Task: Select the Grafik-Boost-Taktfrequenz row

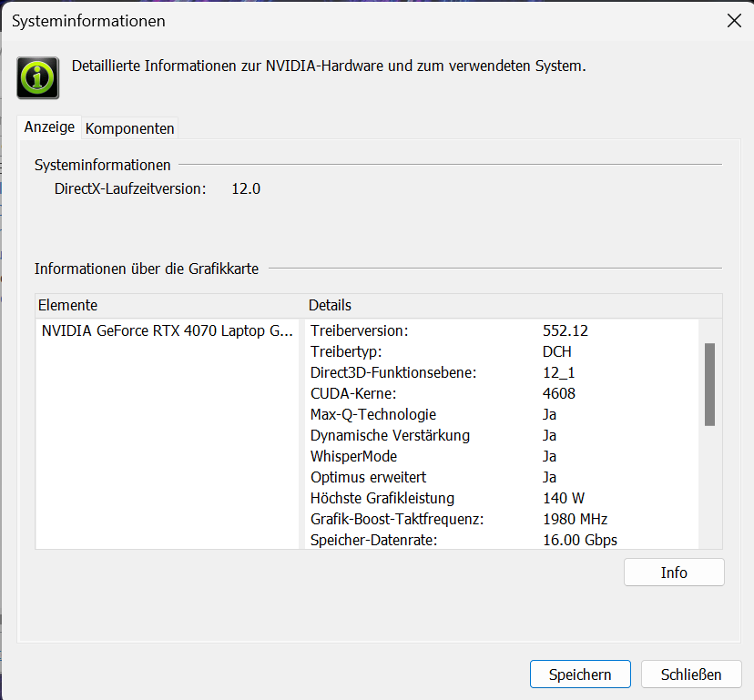Action: pyautogui.click(x=394, y=519)
